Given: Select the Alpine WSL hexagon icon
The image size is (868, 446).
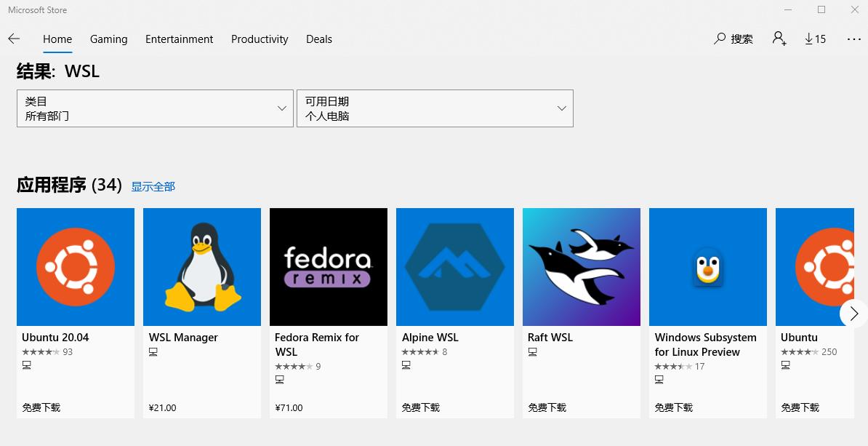Looking at the screenshot, I should point(454,266).
